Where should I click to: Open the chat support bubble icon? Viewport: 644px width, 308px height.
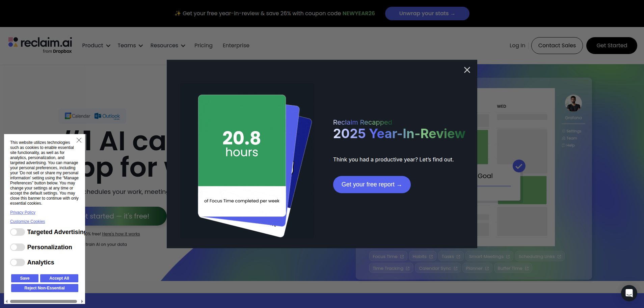[x=629, y=293]
